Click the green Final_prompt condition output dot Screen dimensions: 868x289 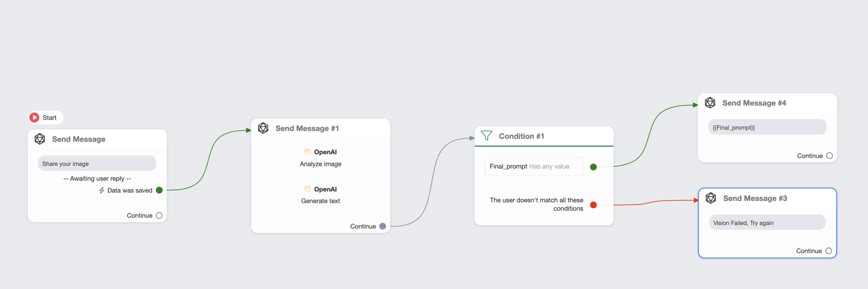pyautogui.click(x=593, y=167)
